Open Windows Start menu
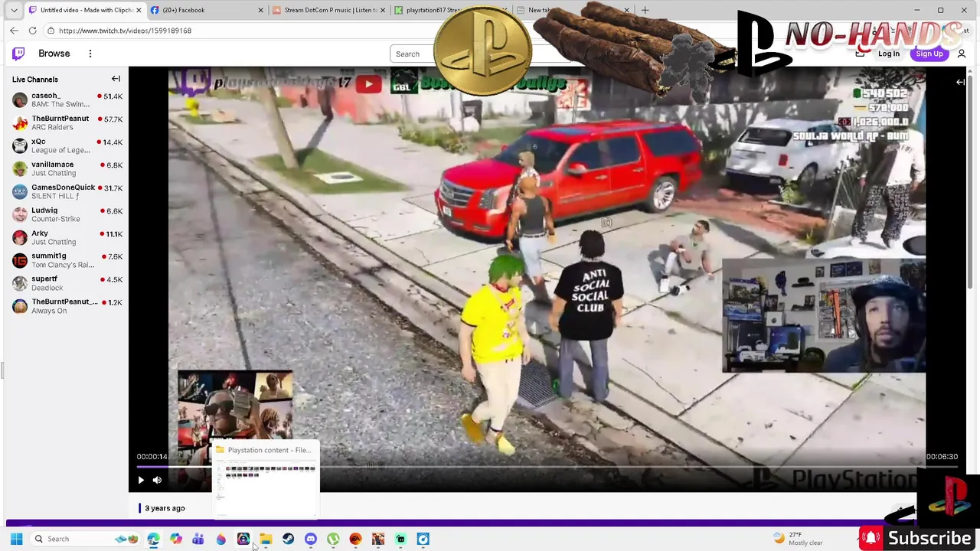This screenshot has width=980, height=551. coord(16,539)
